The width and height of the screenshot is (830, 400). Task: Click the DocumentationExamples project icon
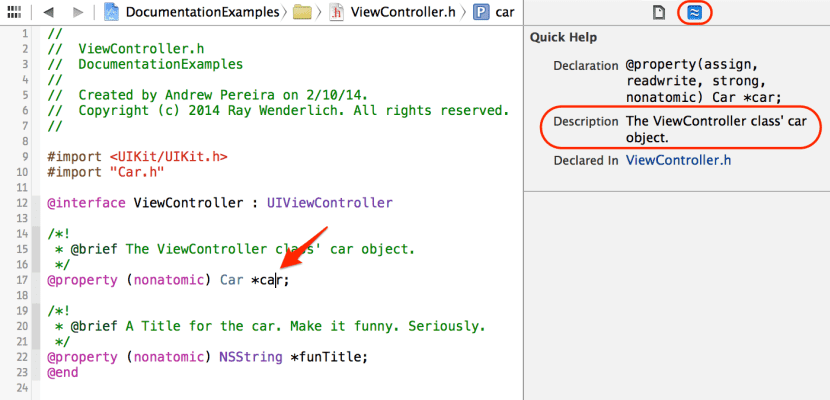pos(114,13)
